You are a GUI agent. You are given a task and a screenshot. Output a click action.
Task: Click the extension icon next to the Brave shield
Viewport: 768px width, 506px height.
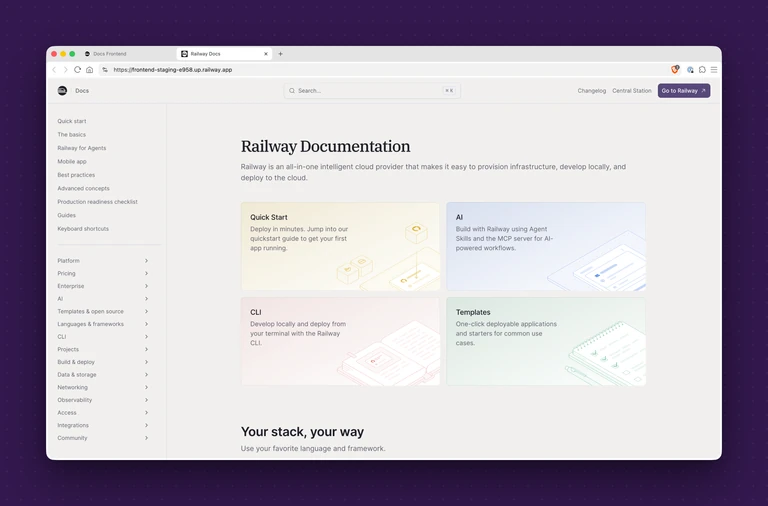(x=690, y=70)
